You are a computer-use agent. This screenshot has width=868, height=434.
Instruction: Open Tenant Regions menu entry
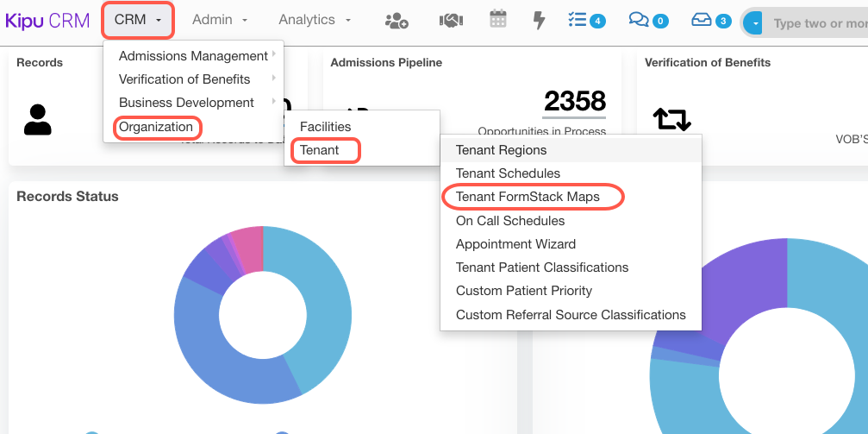(502, 150)
